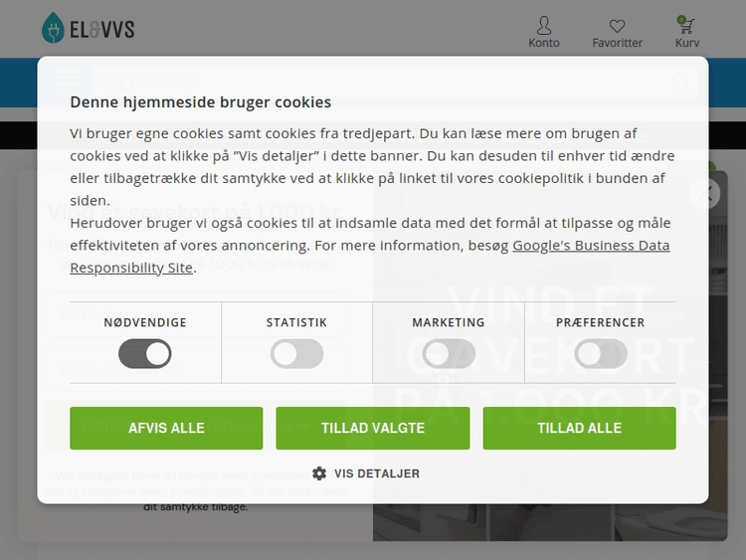Click the Søg produkter search field

click(381, 83)
